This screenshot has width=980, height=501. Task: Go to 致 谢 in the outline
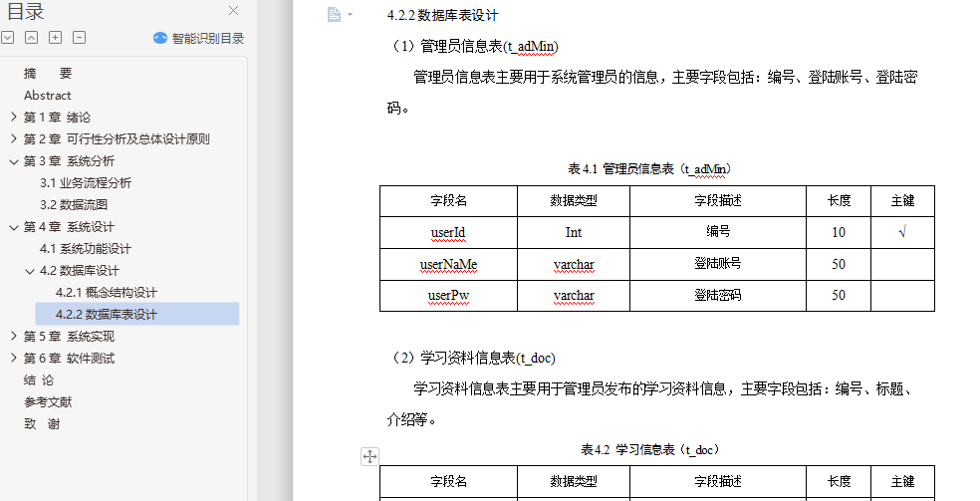42,423
